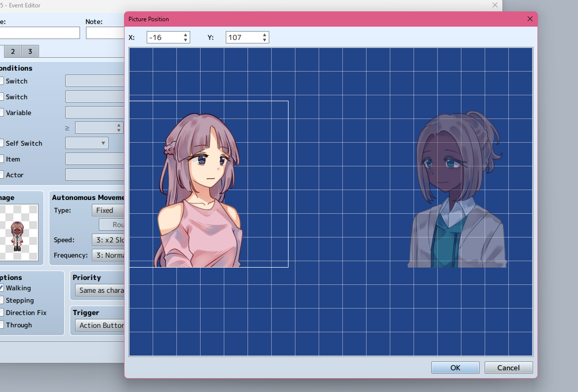Viewport: 578px width, 392px height.
Task: Open the movement Type Fixed dropdown
Action: tap(108, 210)
